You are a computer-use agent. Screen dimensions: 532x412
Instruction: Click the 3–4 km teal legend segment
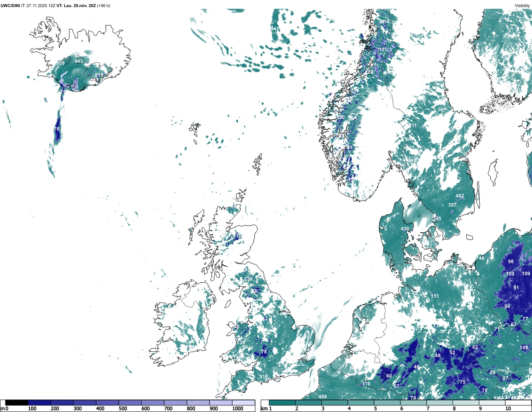click(335, 403)
